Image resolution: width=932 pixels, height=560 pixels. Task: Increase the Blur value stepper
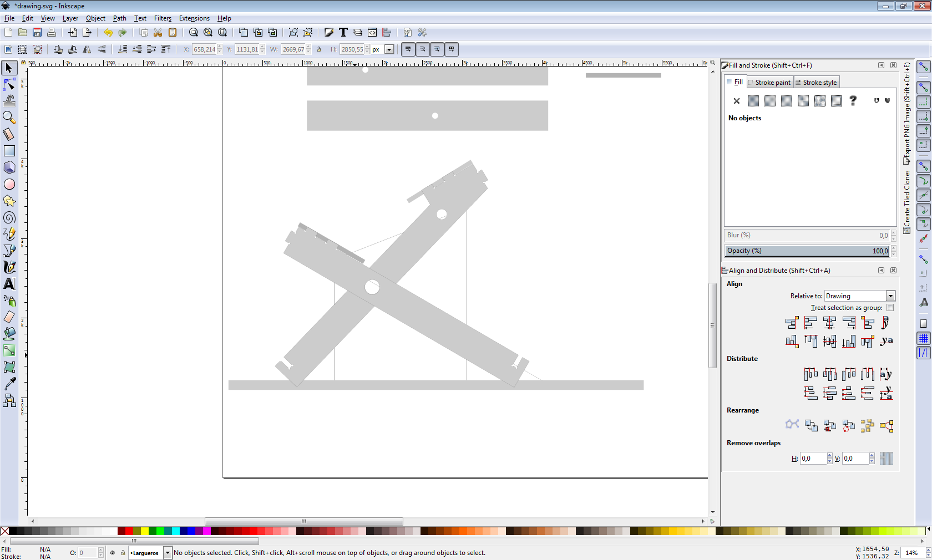[893, 233]
